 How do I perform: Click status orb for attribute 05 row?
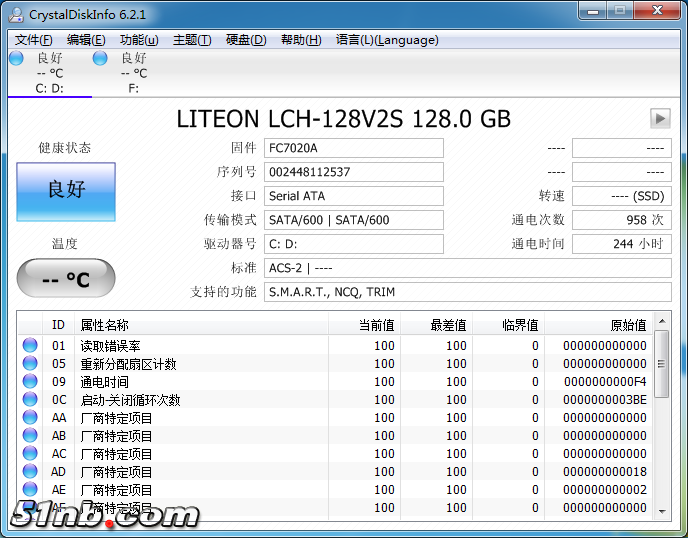coord(30,364)
